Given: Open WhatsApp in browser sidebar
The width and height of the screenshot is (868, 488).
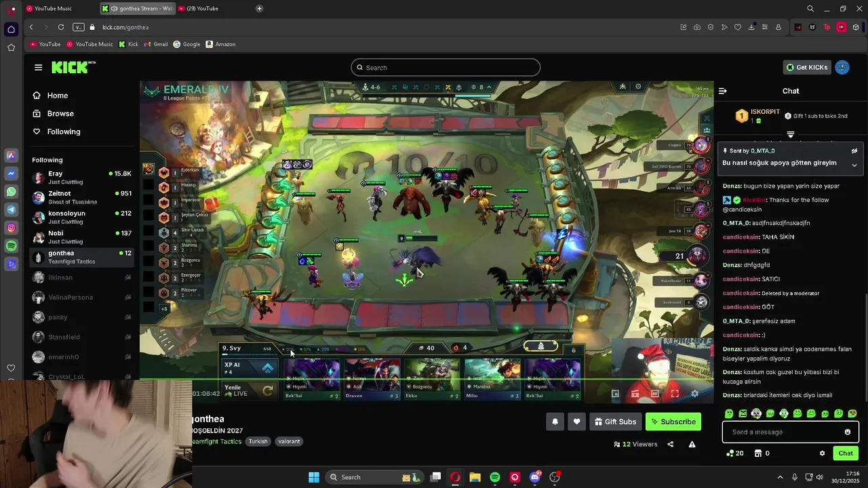Looking at the screenshot, I should pyautogui.click(x=11, y=192).
